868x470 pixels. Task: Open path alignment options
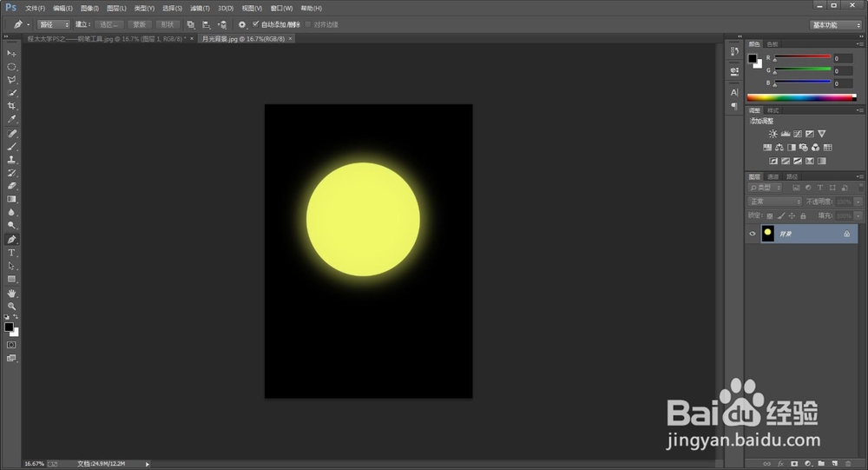point(206,24)
